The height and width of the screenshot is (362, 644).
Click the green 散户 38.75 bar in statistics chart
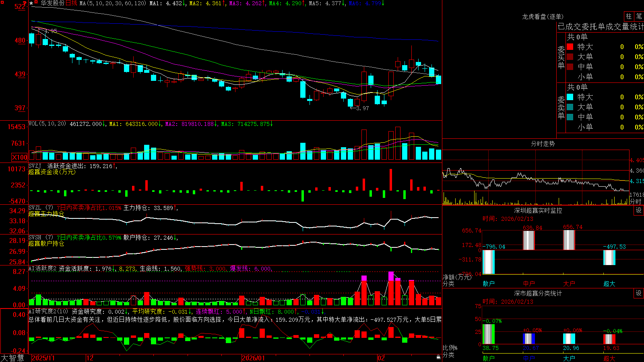489,334
